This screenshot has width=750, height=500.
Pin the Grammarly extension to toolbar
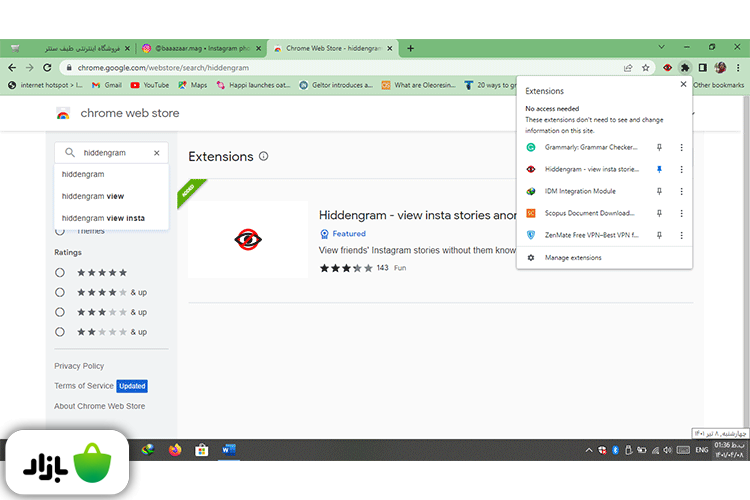coord(659,147)
